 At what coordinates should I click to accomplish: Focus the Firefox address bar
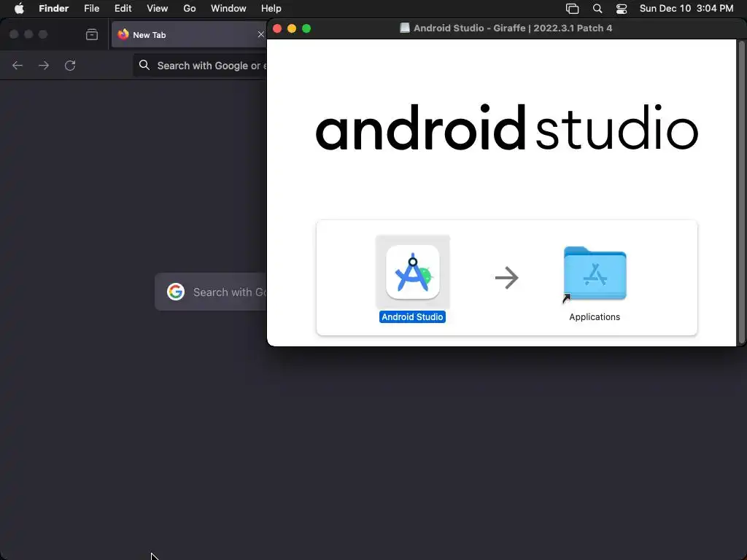coord(200,65)
